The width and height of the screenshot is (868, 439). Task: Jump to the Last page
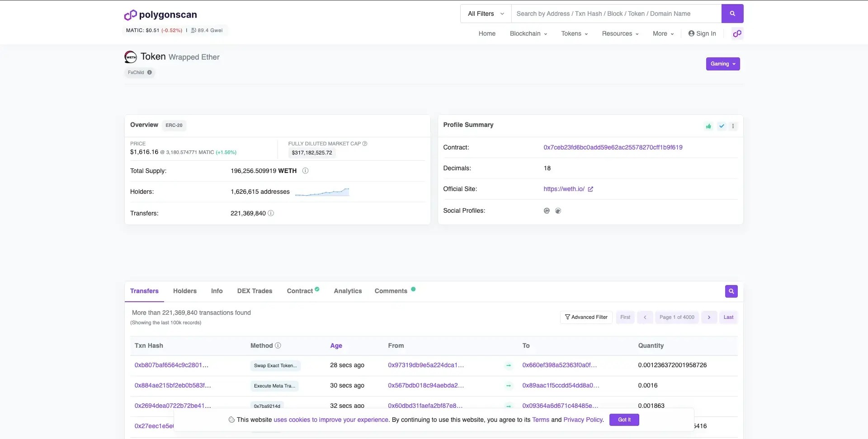coord(728,318)
